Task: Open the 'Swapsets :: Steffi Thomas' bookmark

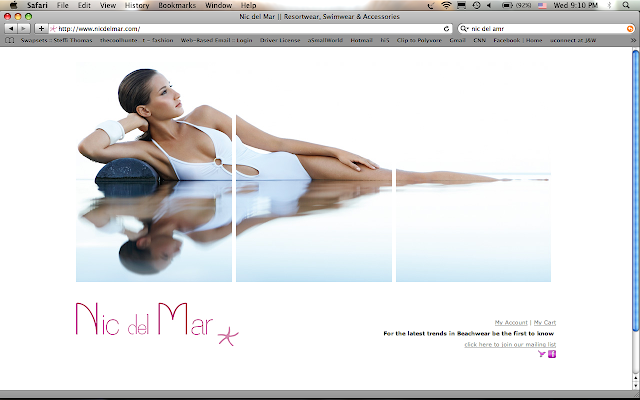Action: click(56, 40)
